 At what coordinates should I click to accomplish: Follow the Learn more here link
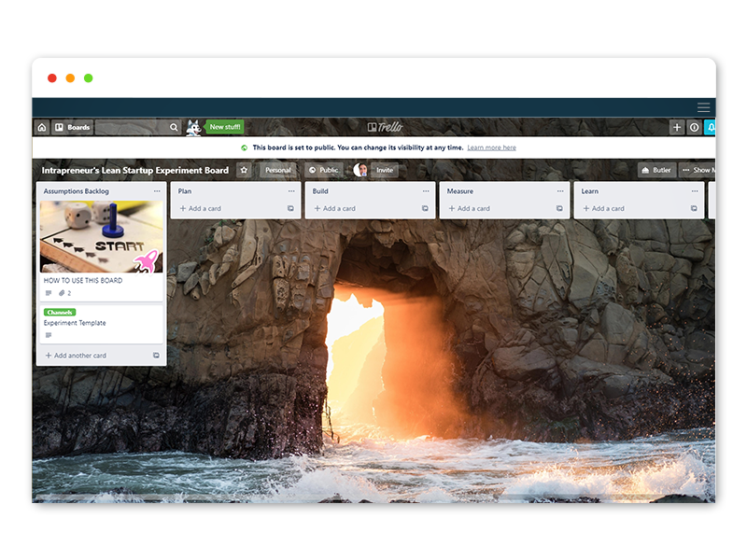tap(491, 147)
